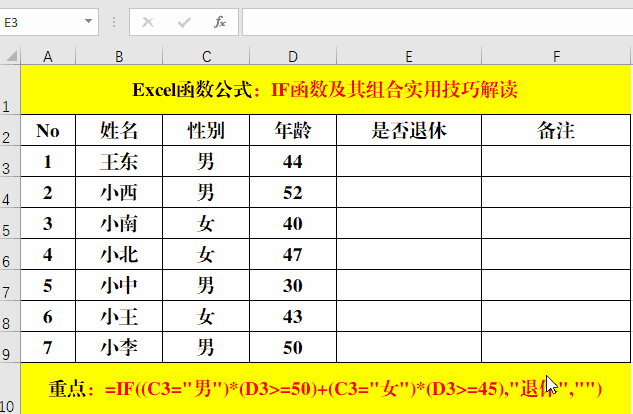
Task: Select empty 是否退休 cell in 王东's row
Action: (409, 161)
